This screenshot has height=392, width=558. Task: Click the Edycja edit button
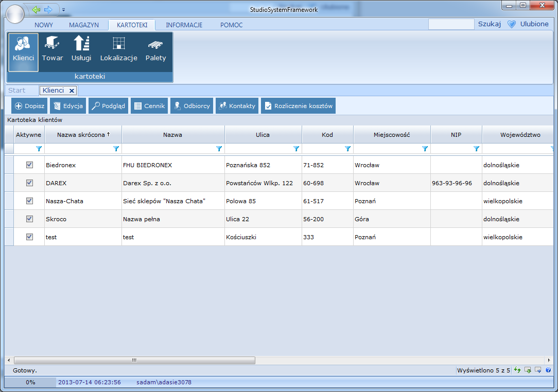[x=68, y=105]
